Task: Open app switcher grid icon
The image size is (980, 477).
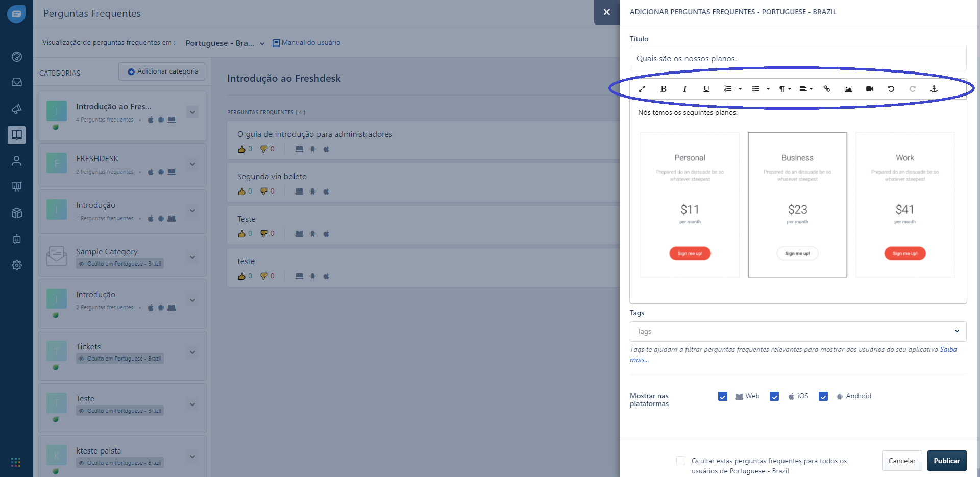Action: point(16,462)
